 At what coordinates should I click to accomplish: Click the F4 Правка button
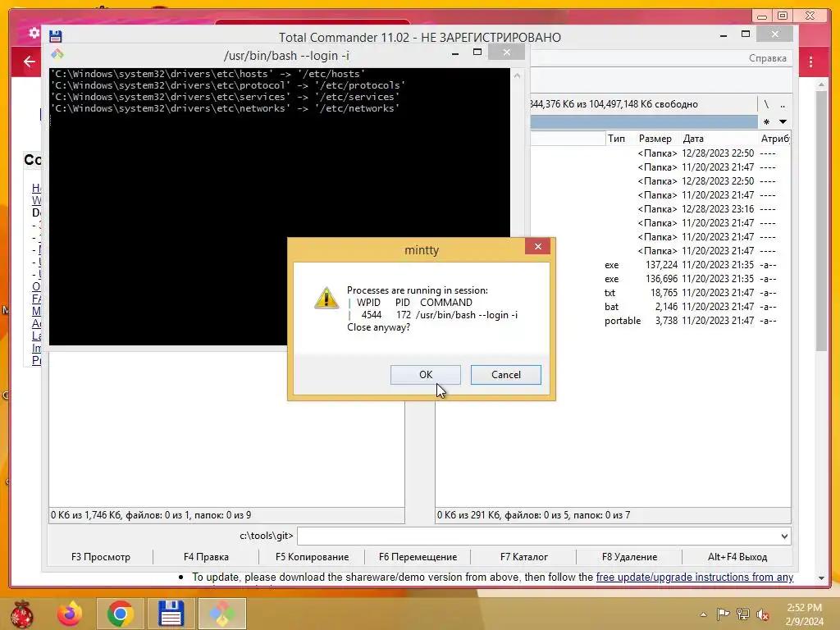(206, 557)
